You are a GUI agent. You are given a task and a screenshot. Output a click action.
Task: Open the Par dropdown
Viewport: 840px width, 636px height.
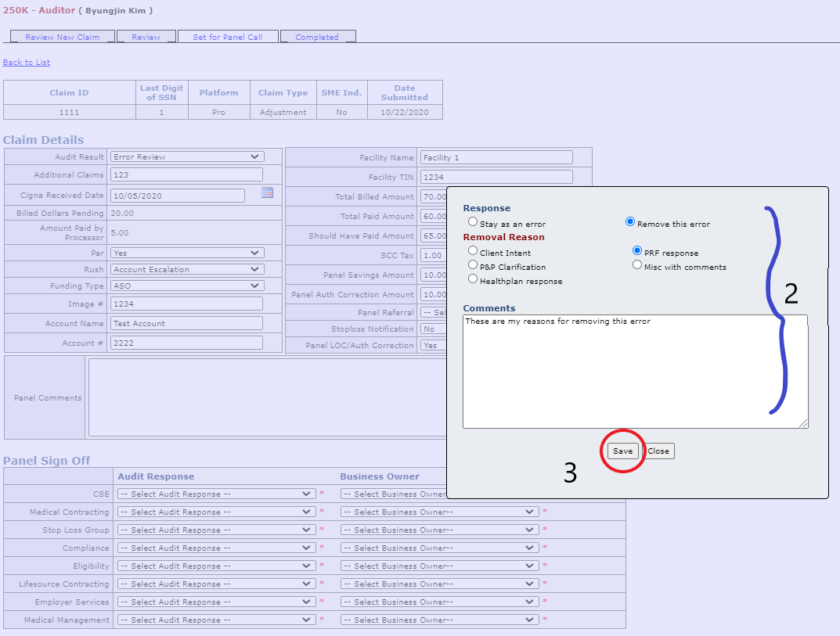[187, 253]
